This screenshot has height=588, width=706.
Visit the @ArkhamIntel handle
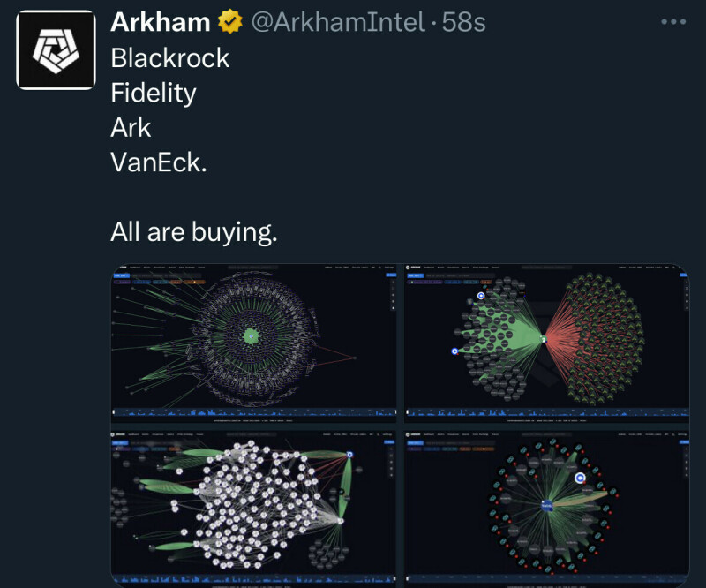click(x=341, y=22)
